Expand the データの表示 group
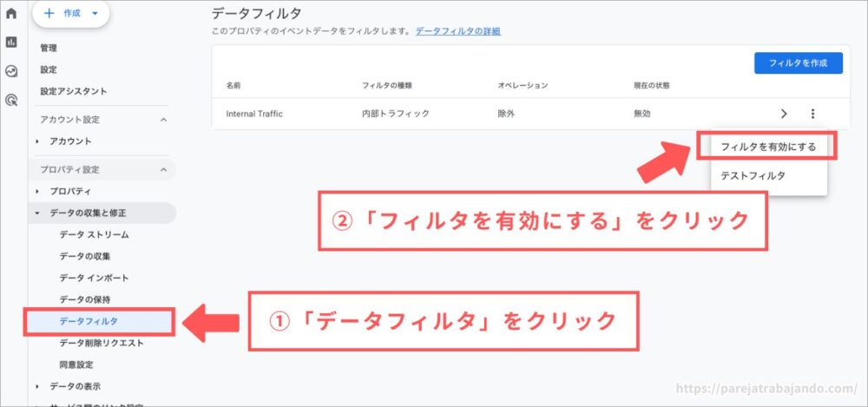The width and height of the screenshot is (868, 407). click(x=37, y=386)
